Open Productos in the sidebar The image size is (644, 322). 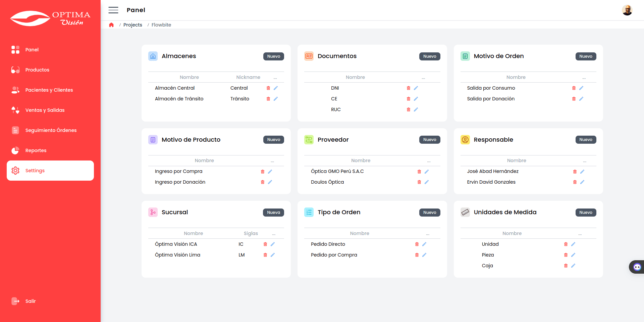coord(37,70)
